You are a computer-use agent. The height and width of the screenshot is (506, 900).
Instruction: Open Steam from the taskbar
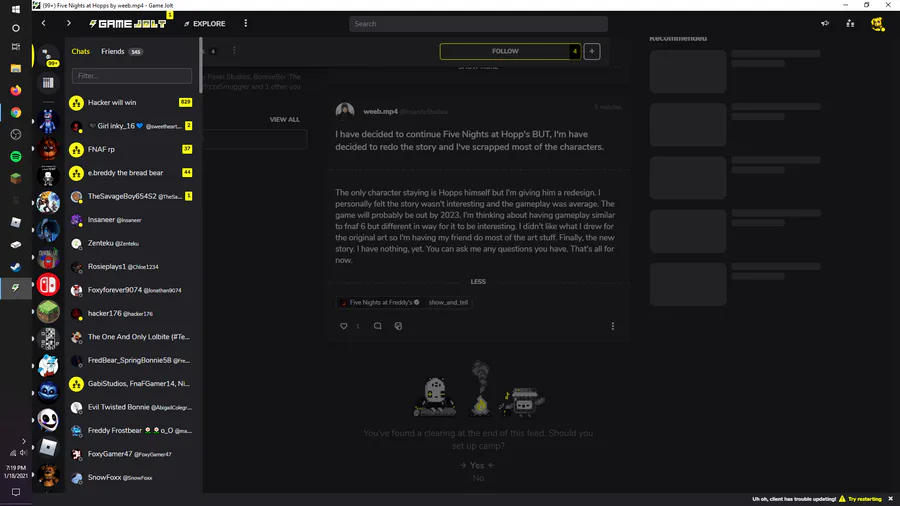[15, 267]
